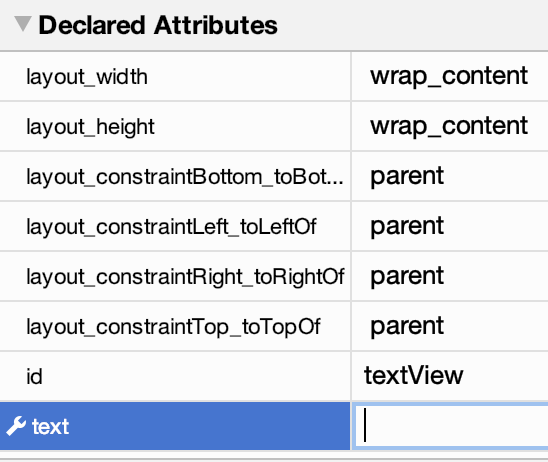This screenshot has height=462, width=548.
Task: Select the highlighted text attribute name
Action: click(x=50, y=427)
